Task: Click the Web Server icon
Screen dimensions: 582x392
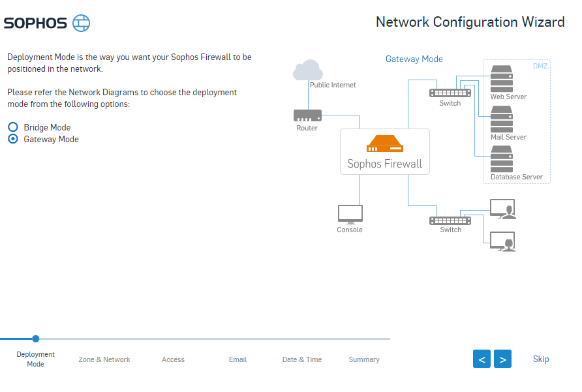Action: (502, 79)
